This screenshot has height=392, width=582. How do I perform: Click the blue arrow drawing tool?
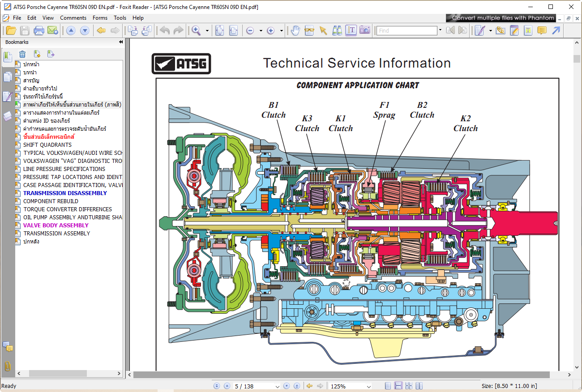[x=556, y=30]
